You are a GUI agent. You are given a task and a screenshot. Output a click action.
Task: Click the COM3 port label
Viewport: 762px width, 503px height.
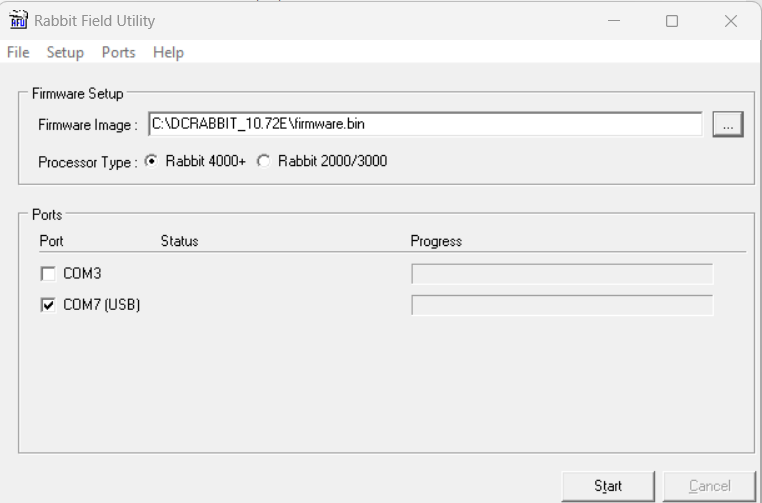click(82, 274)
